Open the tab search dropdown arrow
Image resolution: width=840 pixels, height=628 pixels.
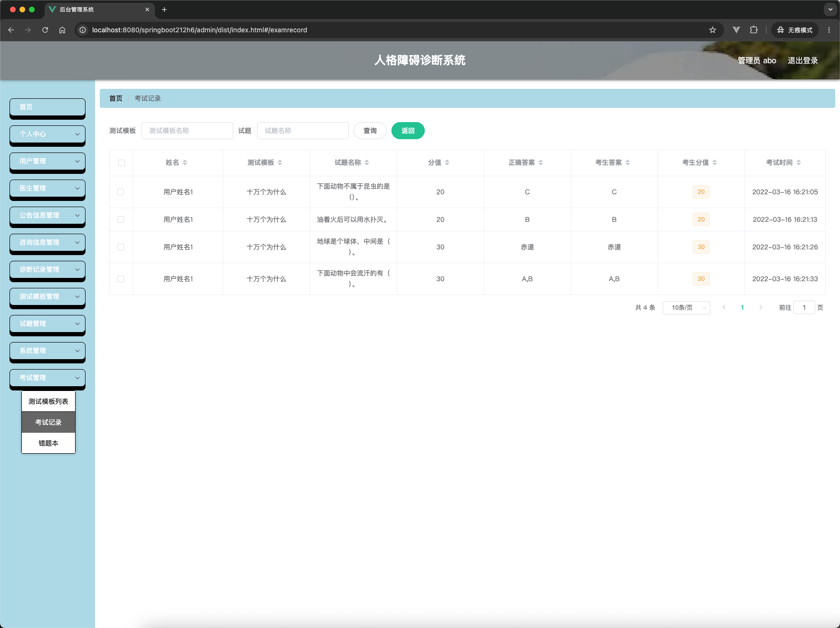pos(830,10)
